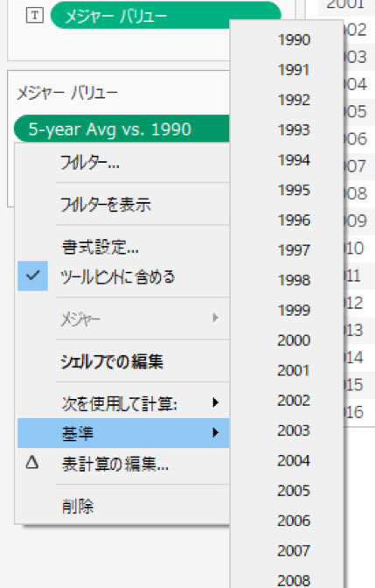Pick 2000 from the year list
Viewport: 375px width, 588px height.
pyautogui.click(x=294, y=340)
